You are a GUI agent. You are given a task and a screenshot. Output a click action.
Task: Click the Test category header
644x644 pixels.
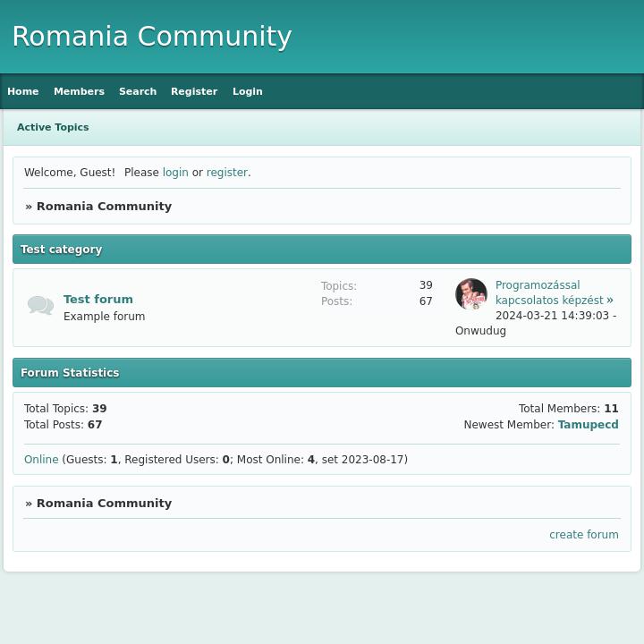(x=62, y=250)
